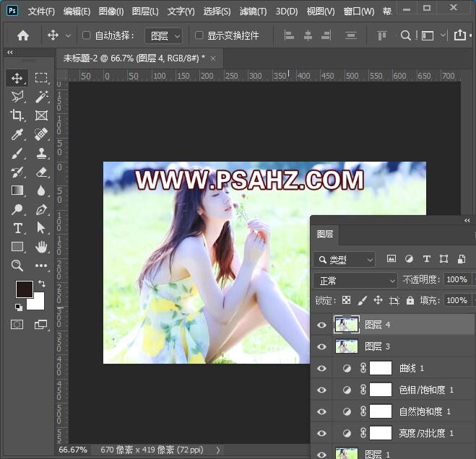This screenshot has width=476, height=459.
Task: Select the Spot Healing Brush tool
Action: [x=41, y=134]
